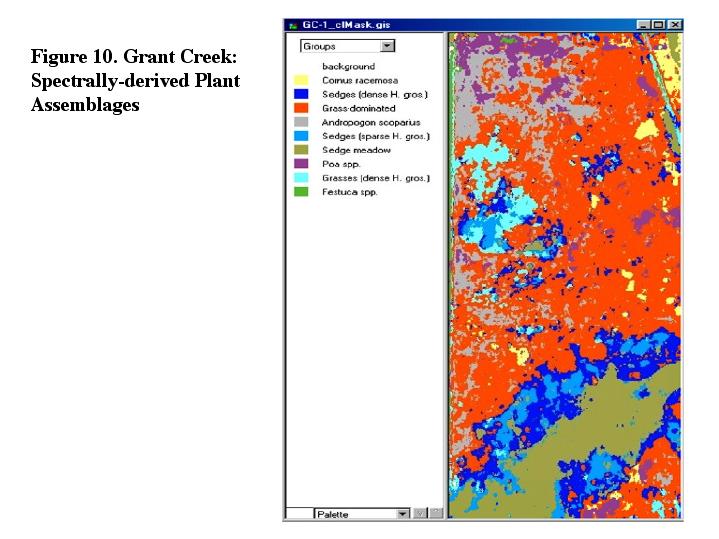The height and width of the screenshot is (539, 719).
Task: Click the orange Grass-dominated swatch
Action: (x=300, y=108)
